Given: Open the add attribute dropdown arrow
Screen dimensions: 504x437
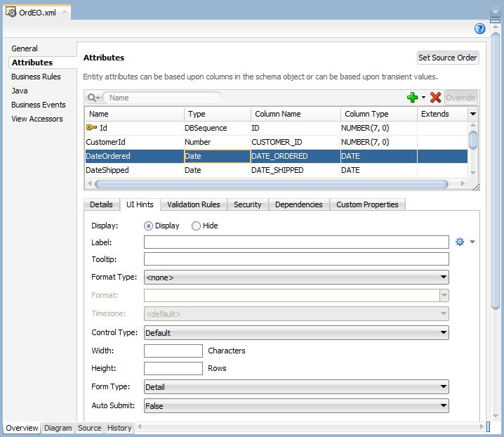Looking at the screenshot, I should 423,98.
